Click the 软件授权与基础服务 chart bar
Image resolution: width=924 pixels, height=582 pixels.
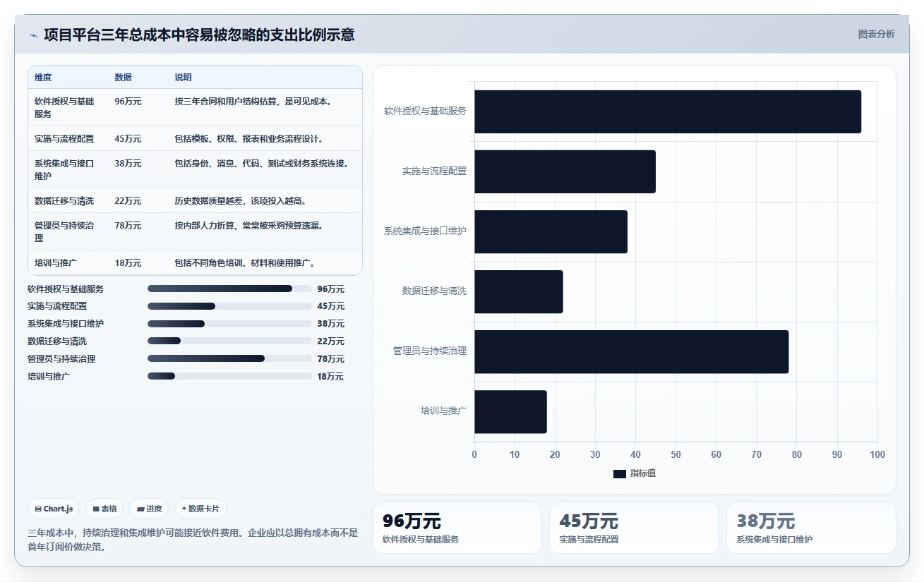tap(668, 111)
